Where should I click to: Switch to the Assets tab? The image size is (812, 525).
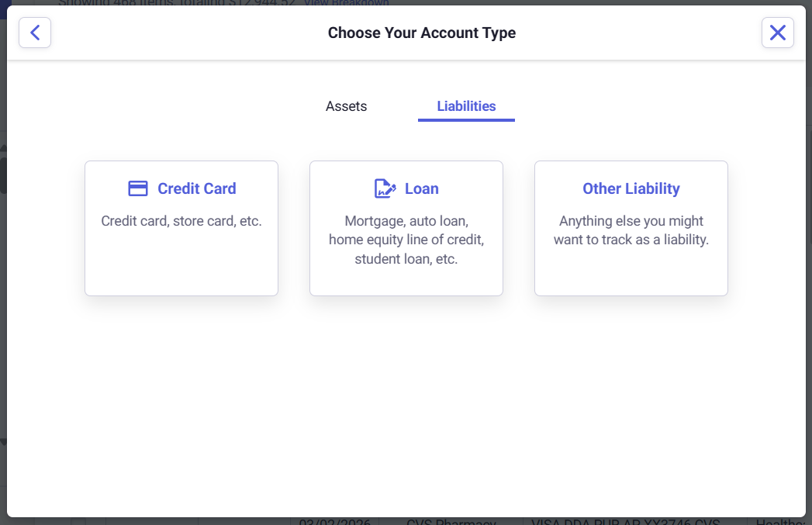[346, 106]
